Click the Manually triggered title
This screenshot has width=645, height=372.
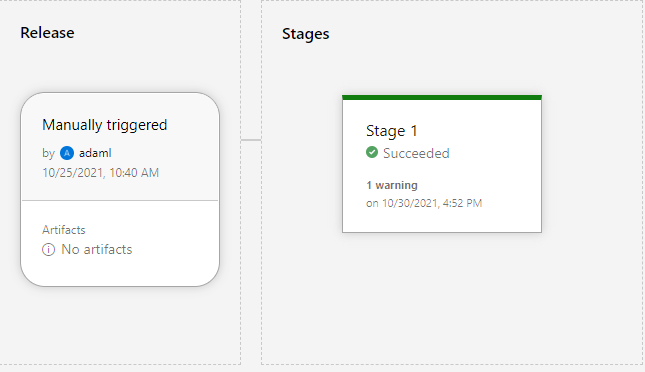104,125
